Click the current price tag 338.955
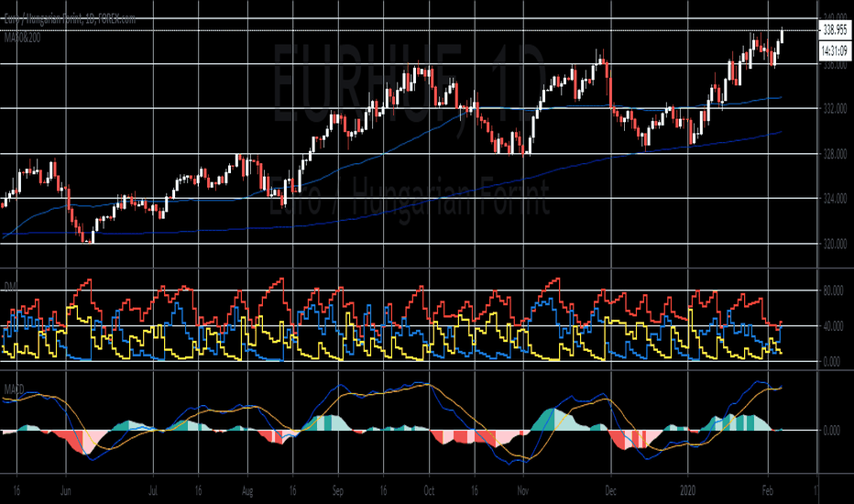This screenshot has width=854, height=504. point(835,30)
